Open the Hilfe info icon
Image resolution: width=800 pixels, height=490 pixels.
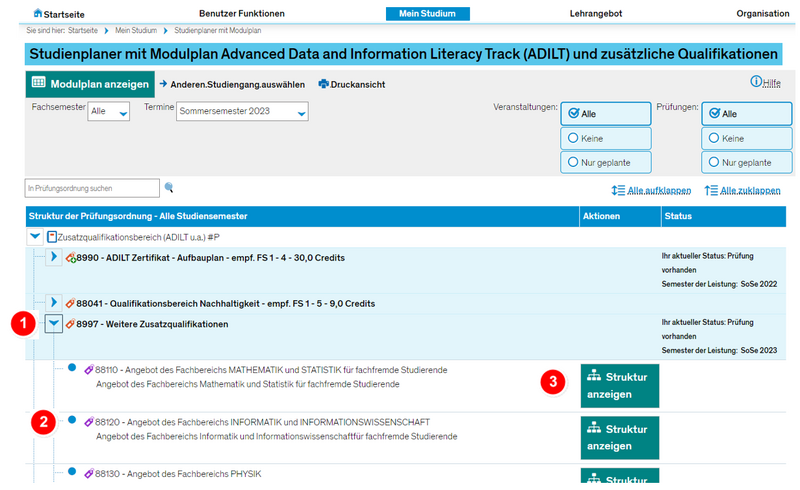pyautogui.click(x=756, y=81)
